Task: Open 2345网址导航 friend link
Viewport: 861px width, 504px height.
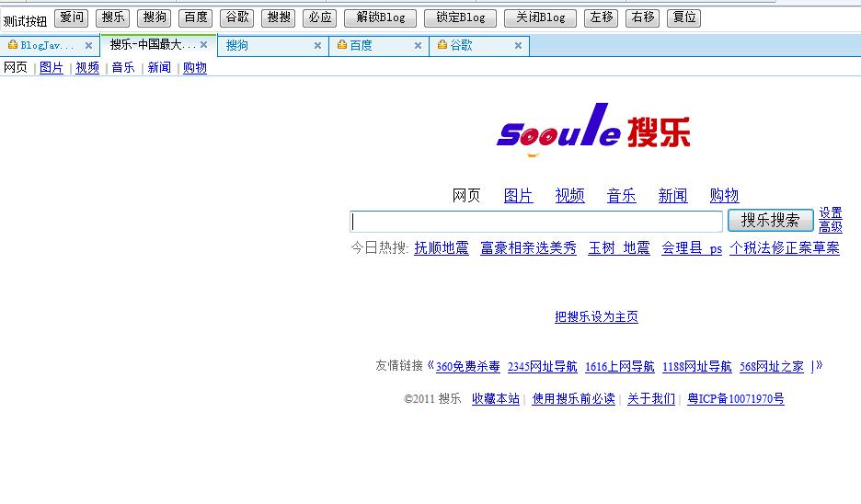Action: click(x=543, y=366)
